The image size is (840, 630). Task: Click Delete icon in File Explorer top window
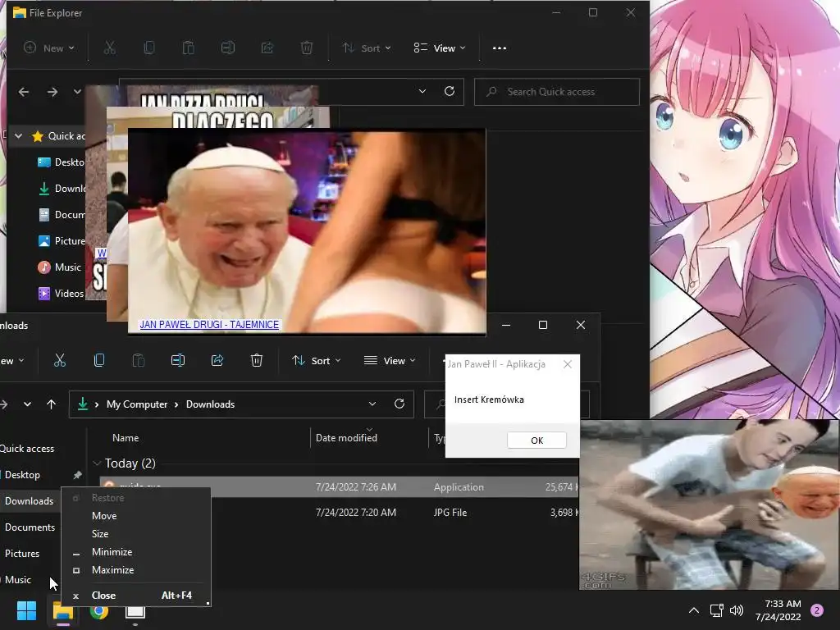coord(307,48)
